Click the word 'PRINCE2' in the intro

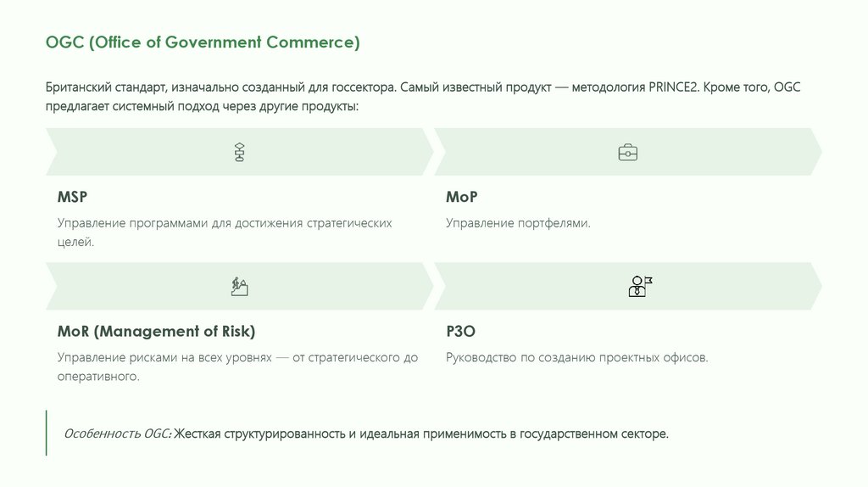674,88
